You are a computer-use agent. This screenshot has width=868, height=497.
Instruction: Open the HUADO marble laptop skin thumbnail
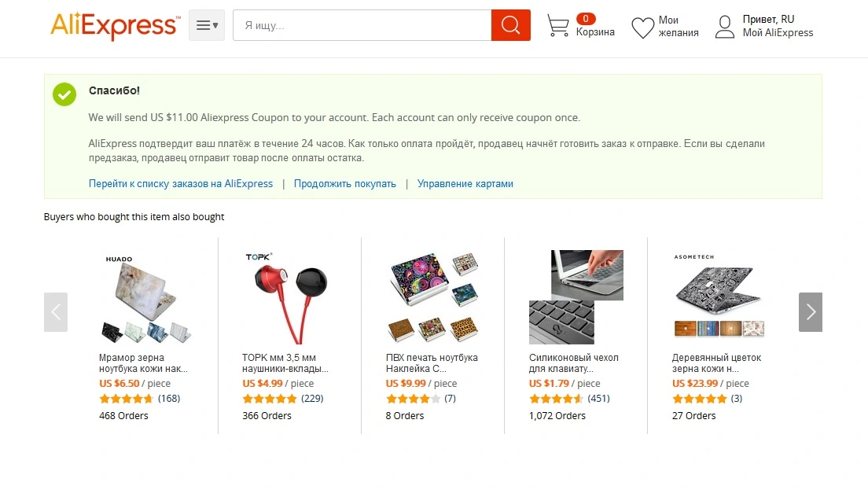[146, 297]
